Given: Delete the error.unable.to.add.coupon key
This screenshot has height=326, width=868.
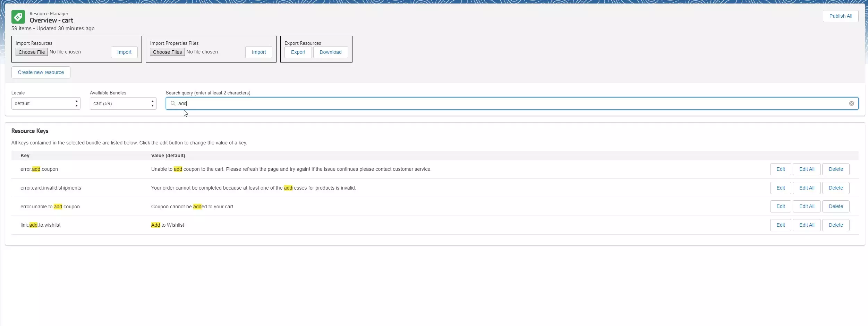Looking at the screenshot, I should pyautogui.click(x=835, y=206).
